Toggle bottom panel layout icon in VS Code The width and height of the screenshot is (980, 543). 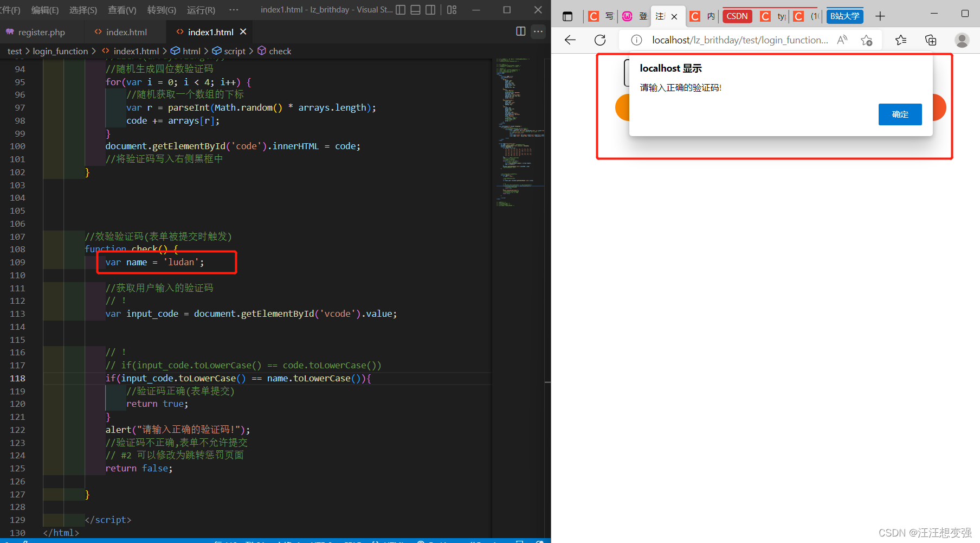[415, 10]
